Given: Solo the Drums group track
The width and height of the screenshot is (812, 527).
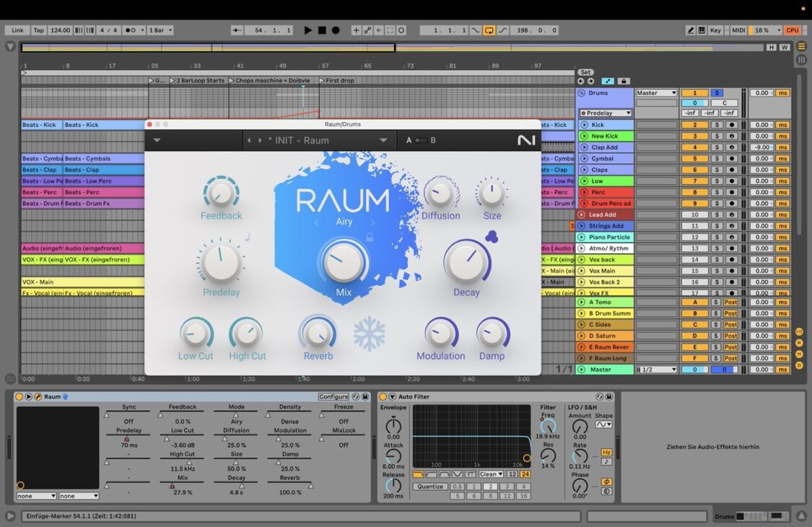Looking at the screenshot, I should coord(717,92).
